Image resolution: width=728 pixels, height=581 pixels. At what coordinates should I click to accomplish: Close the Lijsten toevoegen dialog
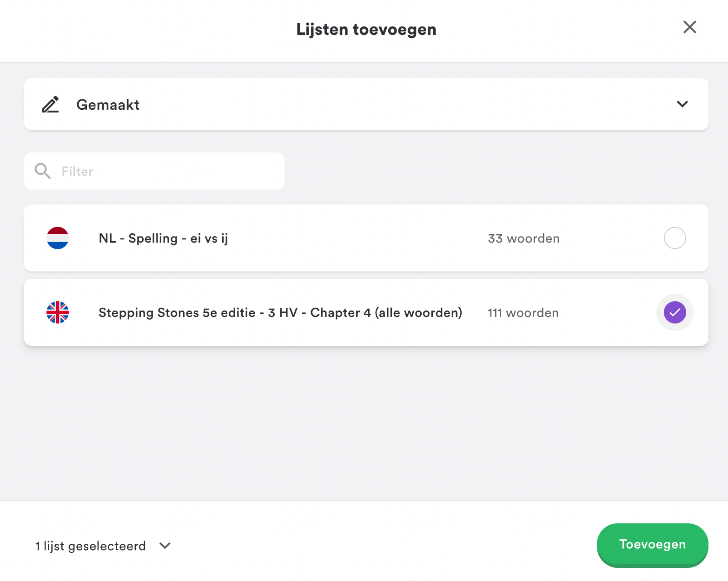690,27
